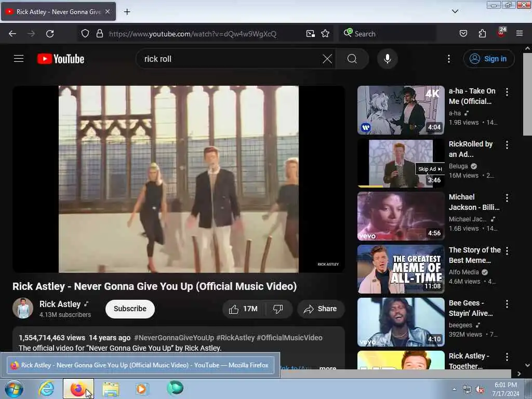Open the Alfo Media channel name
532x399 pixels.
pos(464,272)
